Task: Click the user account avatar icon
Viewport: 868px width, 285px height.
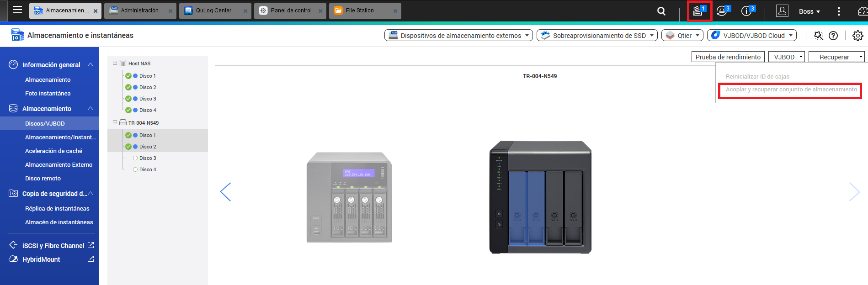Action: [782, 11]
